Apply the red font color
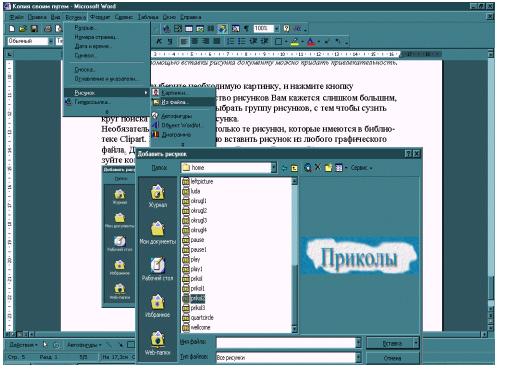512x384 pixels. [x=311, y=41]
